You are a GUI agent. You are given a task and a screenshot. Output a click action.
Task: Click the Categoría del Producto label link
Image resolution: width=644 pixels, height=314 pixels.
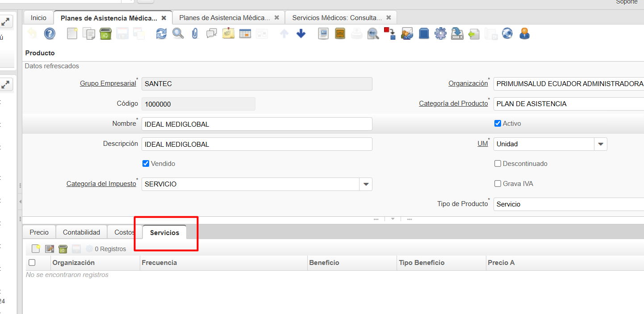[x=453, y=103]
